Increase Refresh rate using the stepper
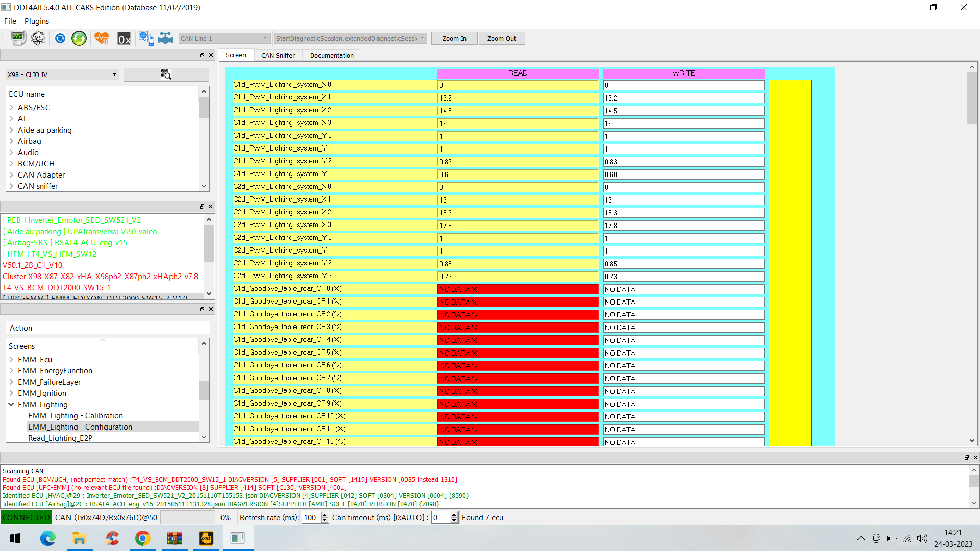The height and width of the screenshot is (551, 980). coord(324,515)
